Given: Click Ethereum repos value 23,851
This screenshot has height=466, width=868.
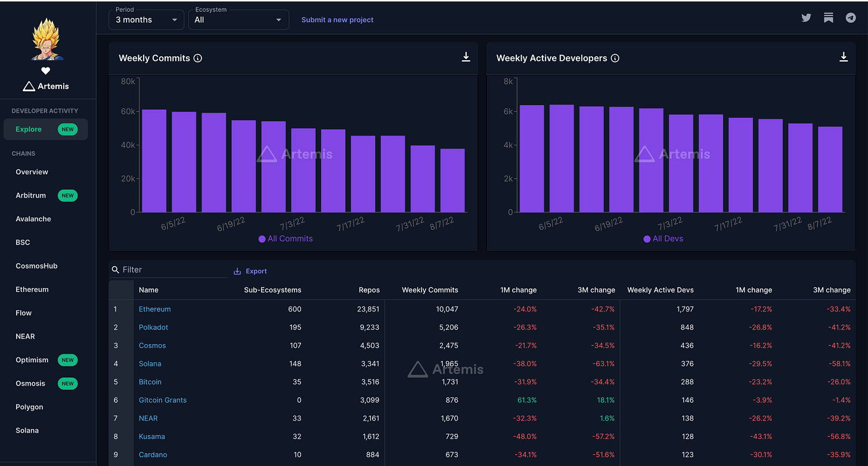Looking at the screenshot, I should click(x=368, y=309).
